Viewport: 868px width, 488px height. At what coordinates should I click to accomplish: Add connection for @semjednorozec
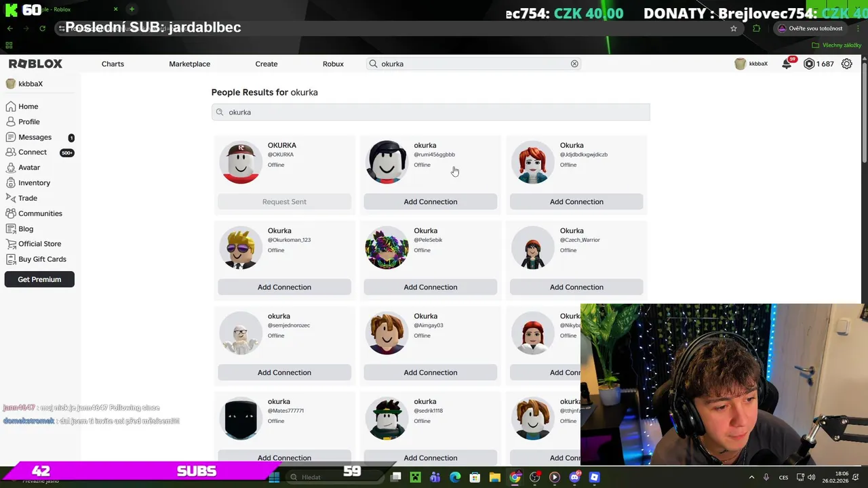click(284, 372)
